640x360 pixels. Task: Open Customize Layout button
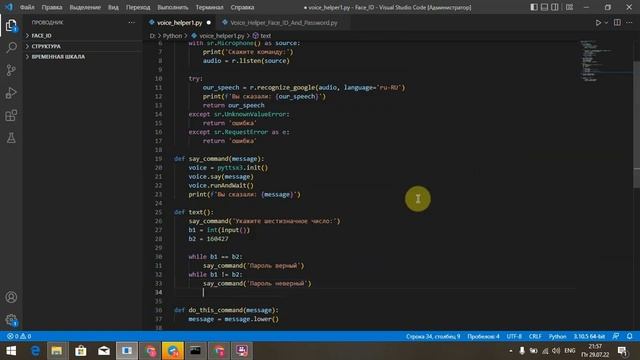tap(569, 7)
